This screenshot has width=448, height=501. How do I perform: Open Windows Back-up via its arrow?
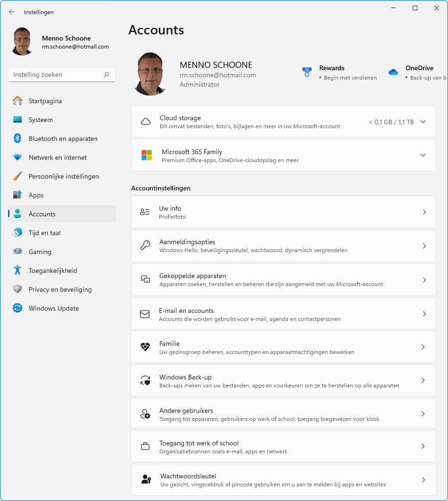(x=423, y=380)
